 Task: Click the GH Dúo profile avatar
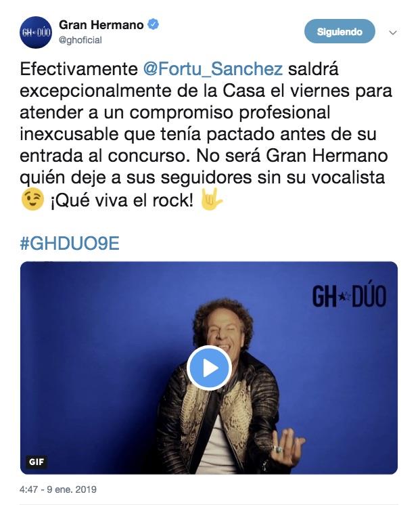pyautogui.click(x=36, y=32)
